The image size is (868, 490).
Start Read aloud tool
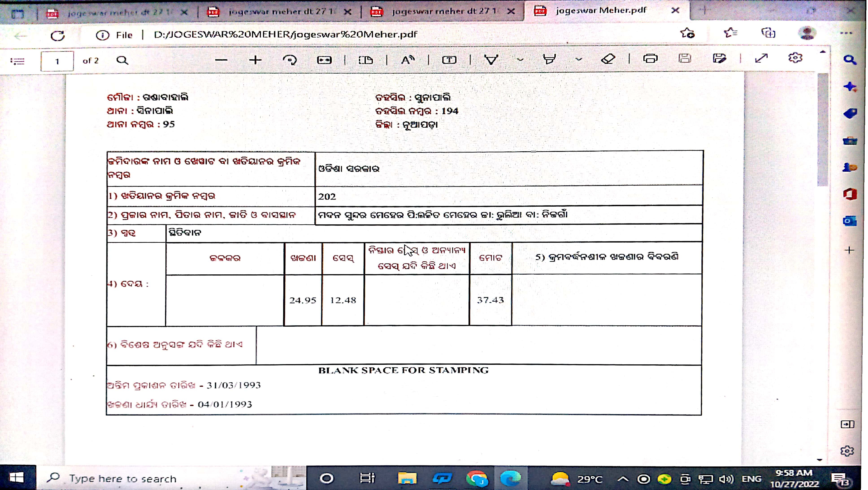[x=407, y=60]
